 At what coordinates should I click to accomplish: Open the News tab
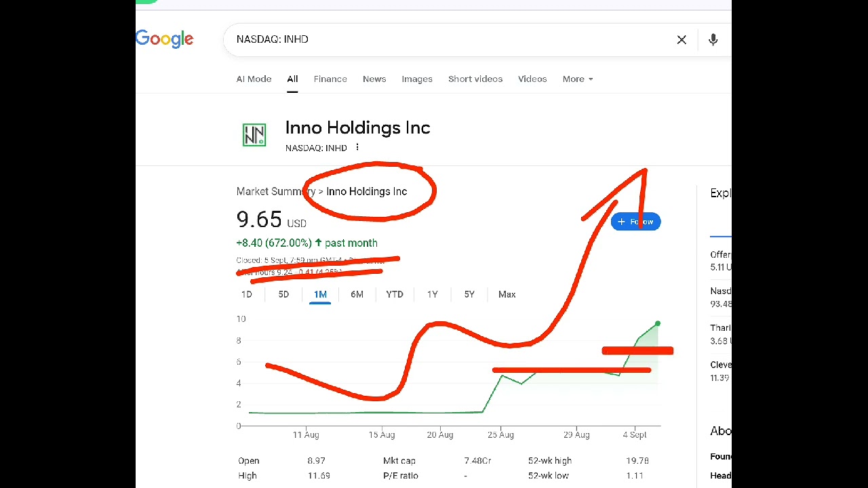374,79
